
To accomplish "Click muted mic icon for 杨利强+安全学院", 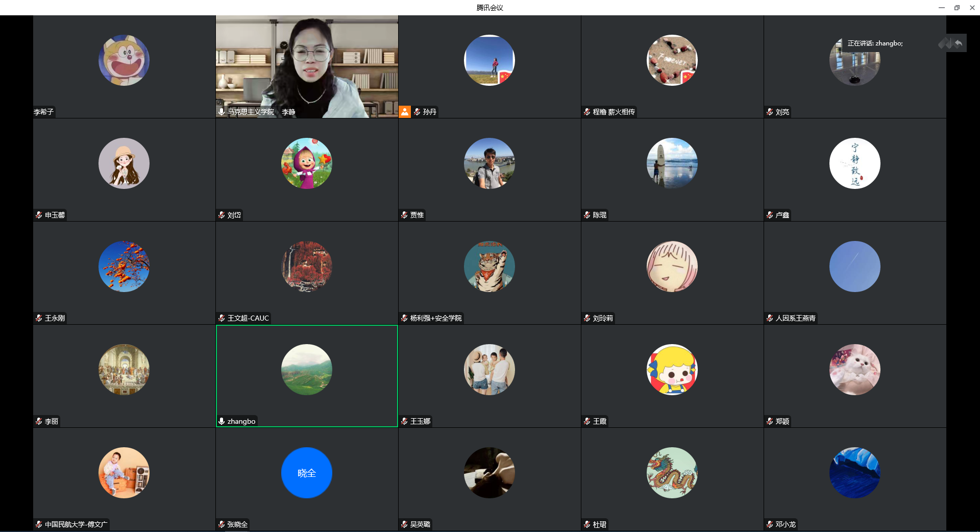I will tap(404, 318).
